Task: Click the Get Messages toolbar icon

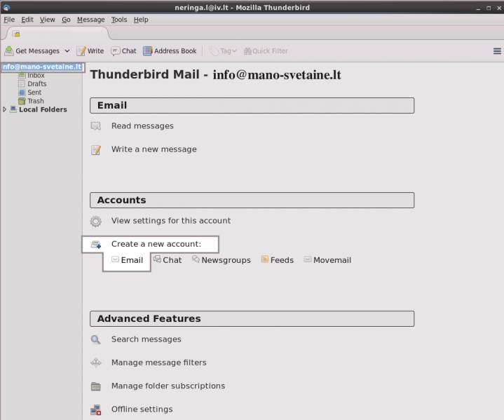Action: click(9, 50)
